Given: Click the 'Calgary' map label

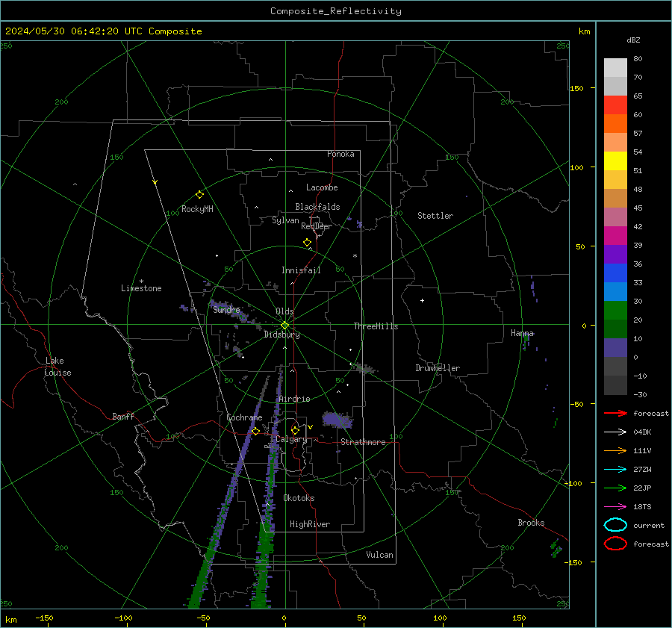Looking at the screenshot, I should point(291,439).
